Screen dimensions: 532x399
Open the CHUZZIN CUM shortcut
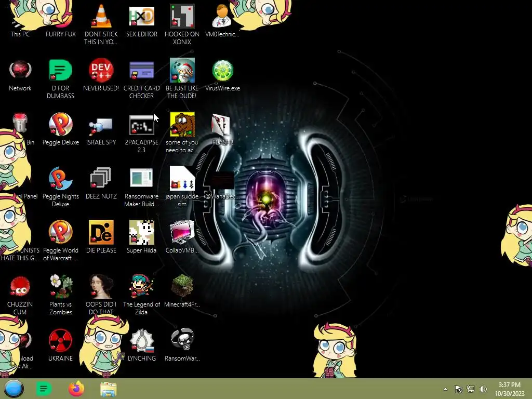click(x=20, y=295)
